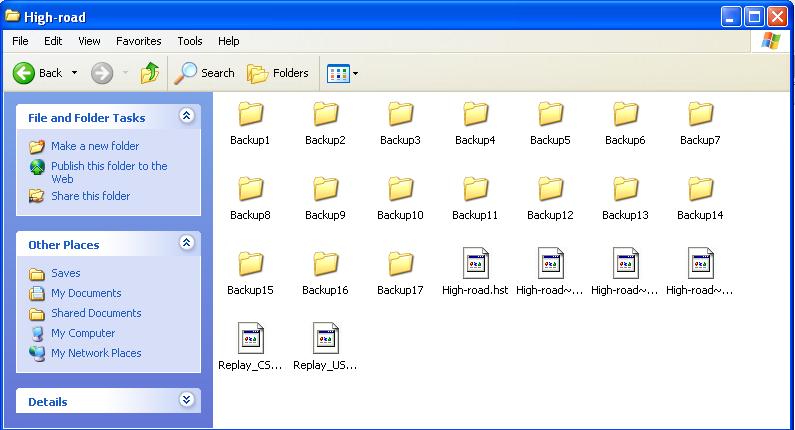This screenshot has width=795, height=430.
Task: Open the dropdown arrow beside Forward
Action: pyautogui.click(x=125, y=73)
